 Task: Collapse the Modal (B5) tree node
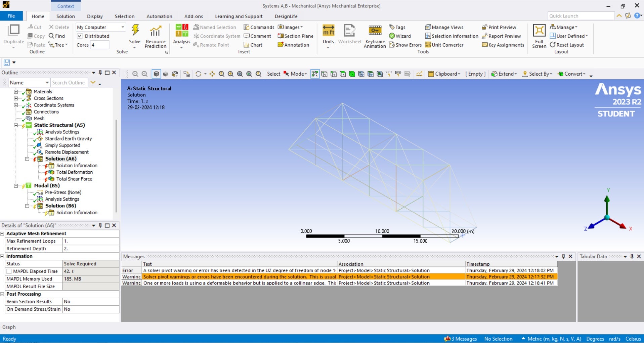click(16, 186)
